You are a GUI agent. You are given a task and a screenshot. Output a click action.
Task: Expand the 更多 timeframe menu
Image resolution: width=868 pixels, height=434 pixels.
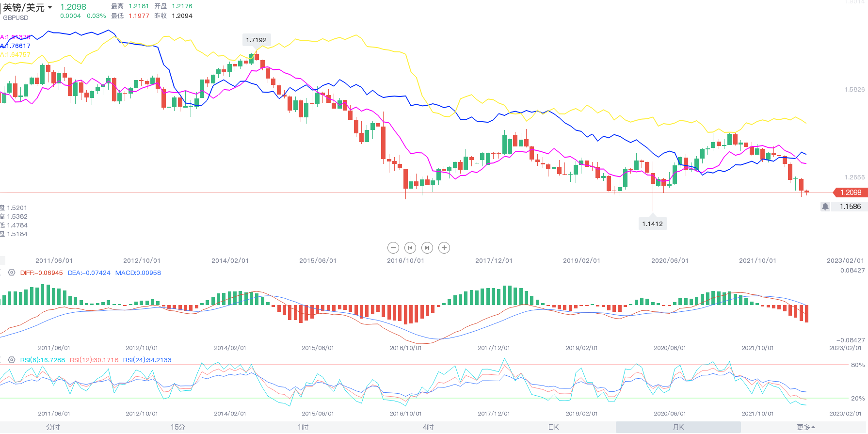(x=805, y=427)
